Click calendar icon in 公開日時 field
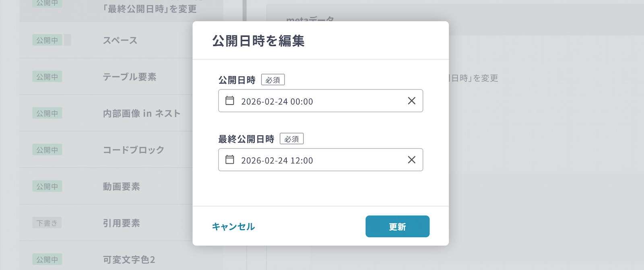This screenshot has height=270, width=644. point(230,101)
